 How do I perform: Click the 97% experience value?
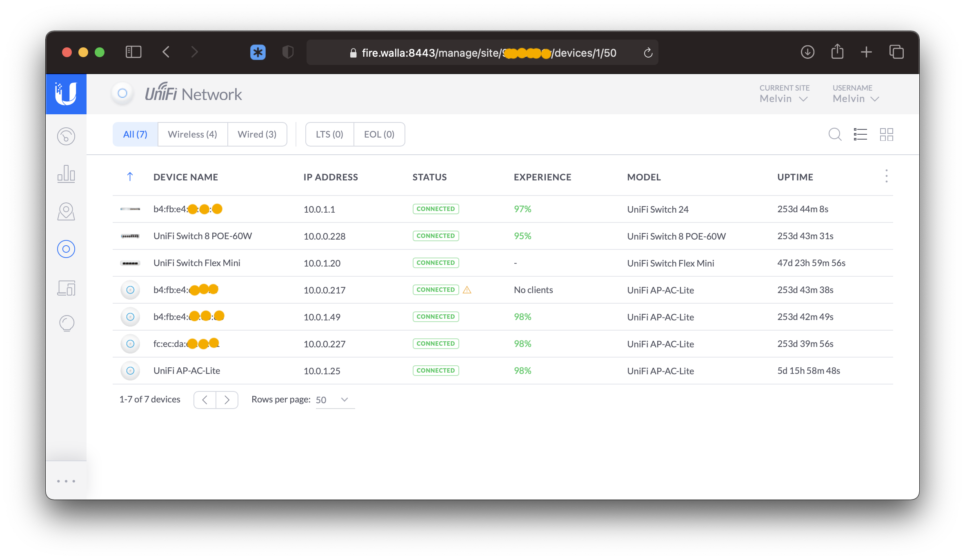(x=523, y=209)
